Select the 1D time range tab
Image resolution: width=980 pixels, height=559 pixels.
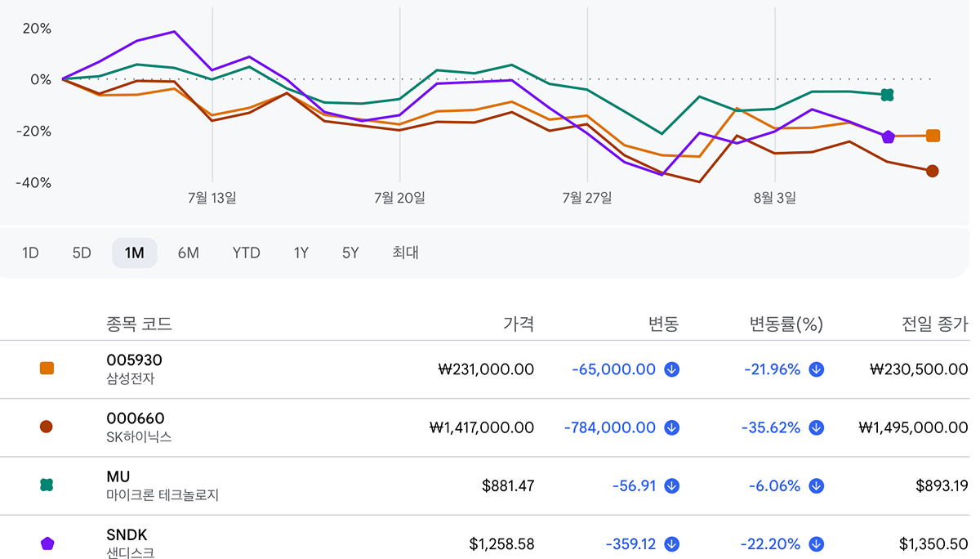(30, 253)
